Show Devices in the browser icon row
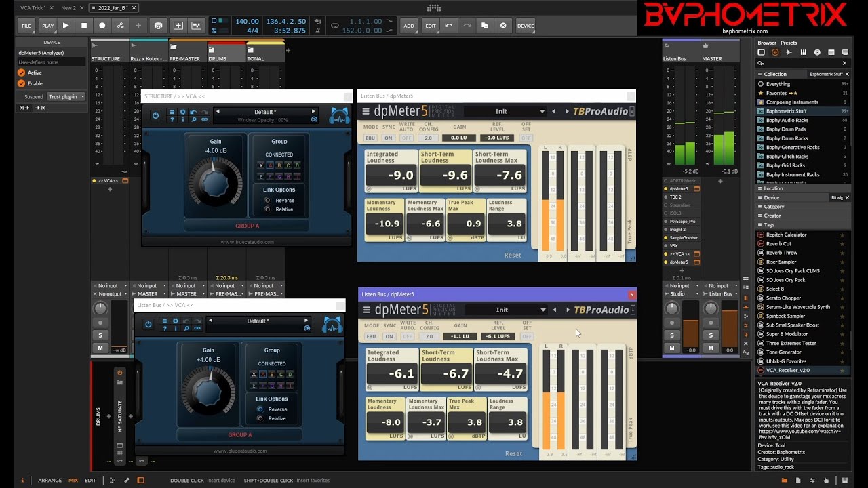 click(762, 52)
